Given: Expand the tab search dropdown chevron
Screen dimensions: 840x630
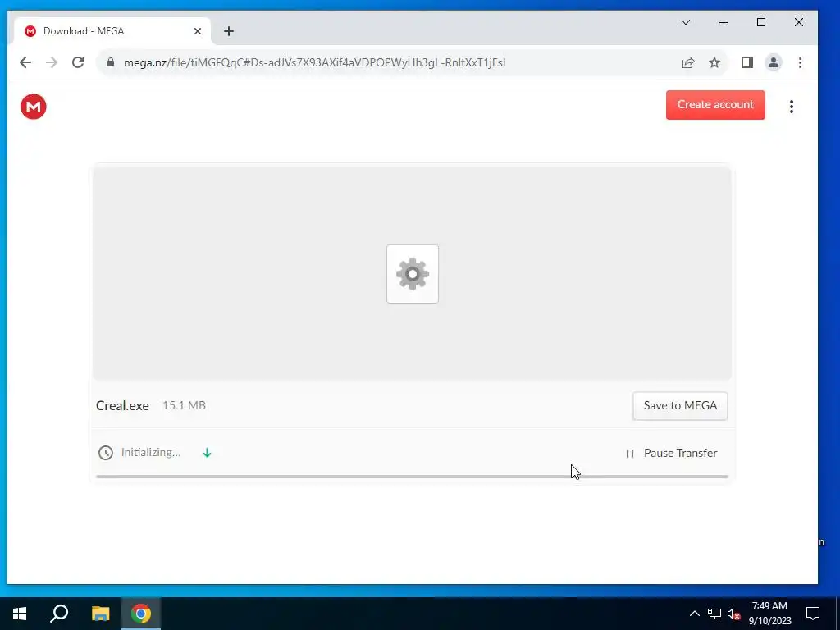Looking at the screenshot, I should tap(686, 22).
